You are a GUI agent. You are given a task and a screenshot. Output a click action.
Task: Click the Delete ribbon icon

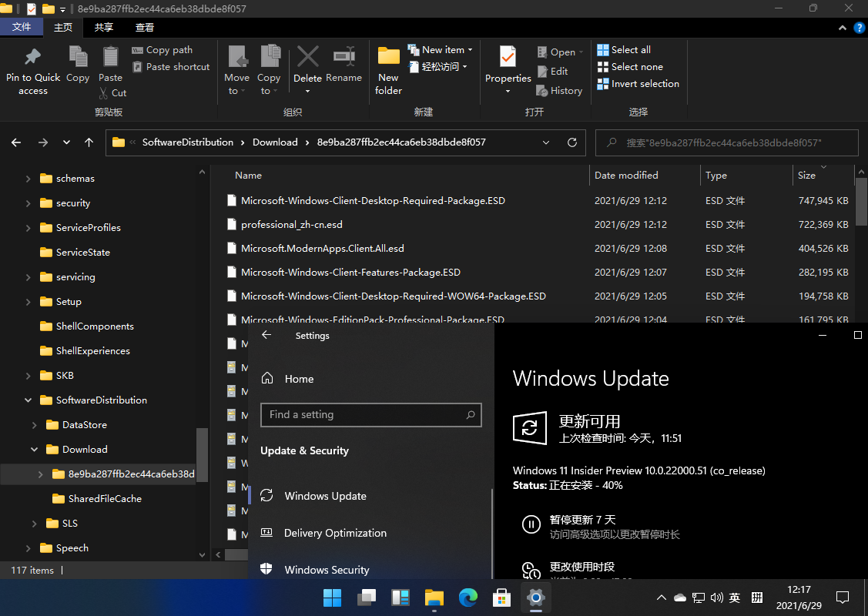coord(308,57)
